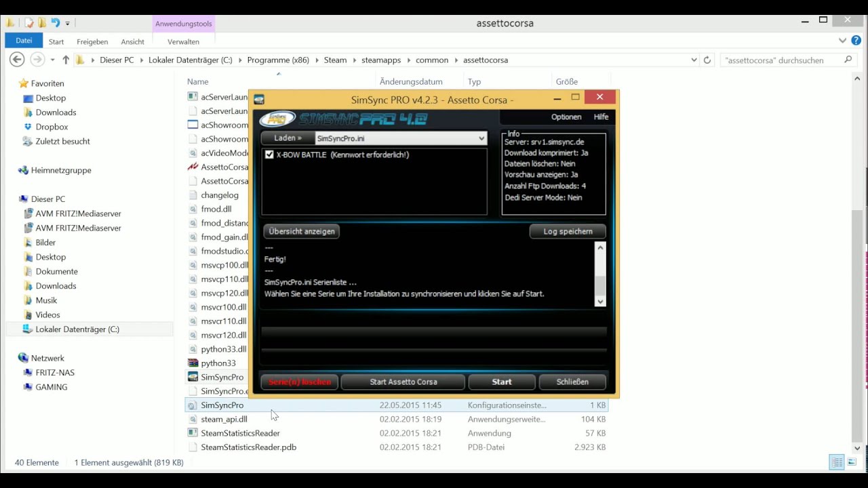The image size is (868, 488).
Task: Open the Optionen menu in SimSync
Action: (566, 117)
